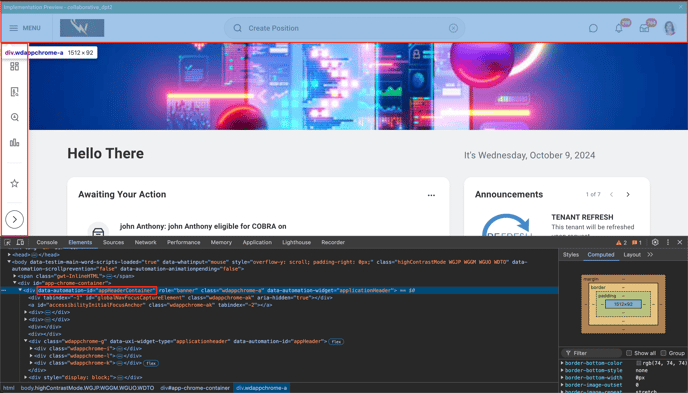
Task: Select div#app-chrome-container breadcrumb
Action: click(195, 388)
